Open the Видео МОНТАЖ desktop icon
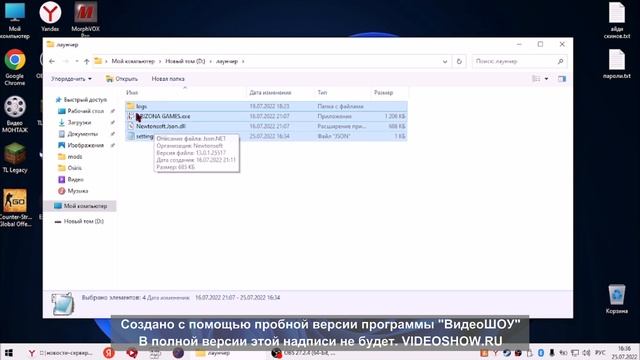Screen dimensions: 640x360 coord(15,114)
